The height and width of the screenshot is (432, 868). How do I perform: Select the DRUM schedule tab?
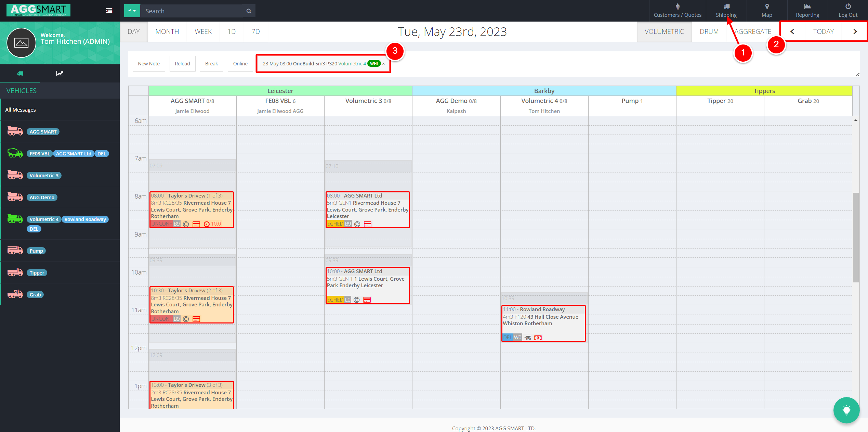(709, 31)
